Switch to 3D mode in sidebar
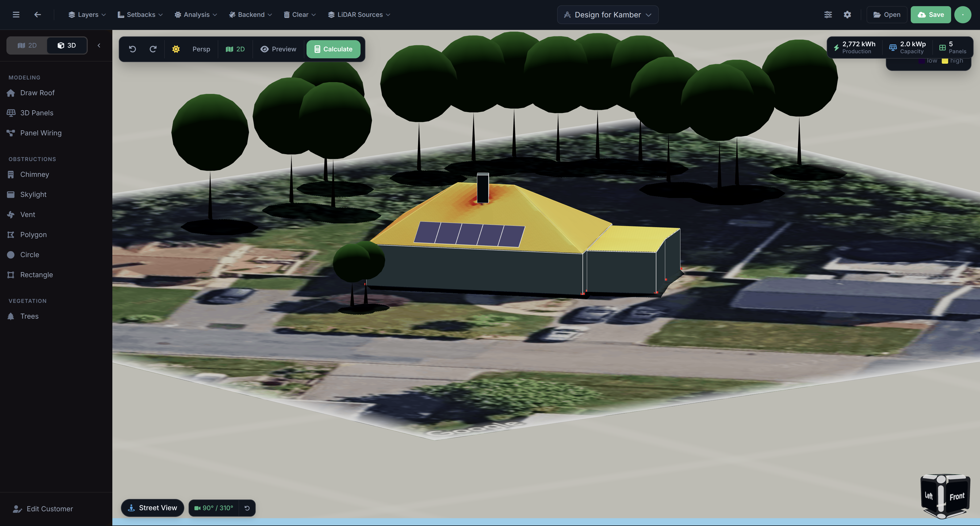This screenshot has height=526, width=980. pos(67,45)
